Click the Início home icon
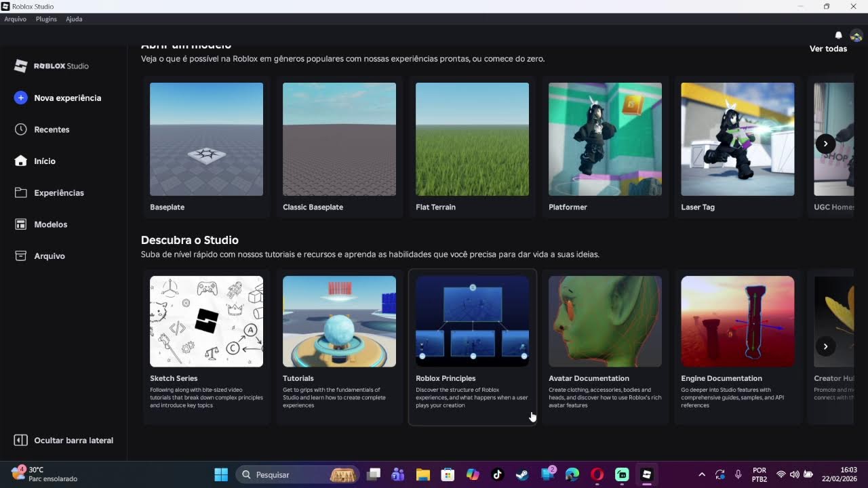 coord(21,161)
